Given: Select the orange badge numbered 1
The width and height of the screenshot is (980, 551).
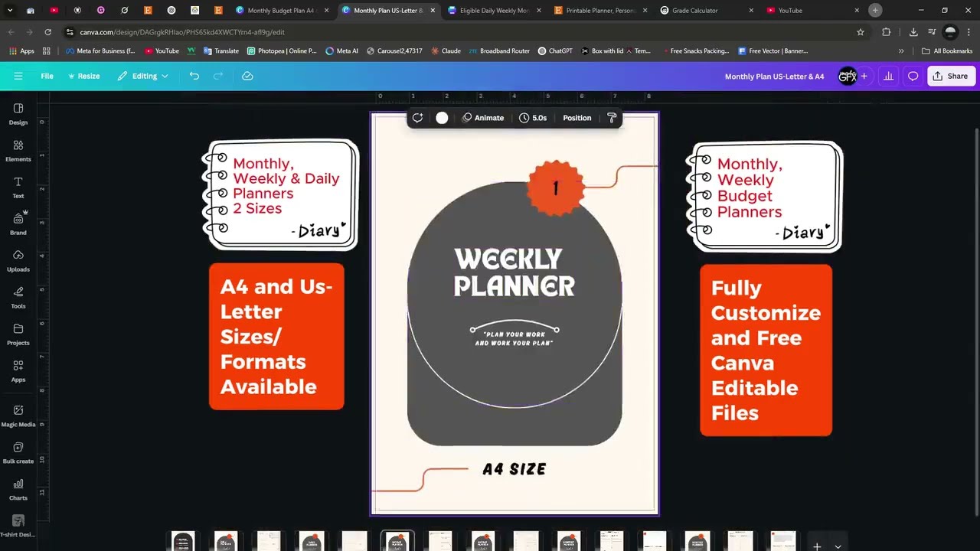Looking at the screenshot, I should coord(556,187).
